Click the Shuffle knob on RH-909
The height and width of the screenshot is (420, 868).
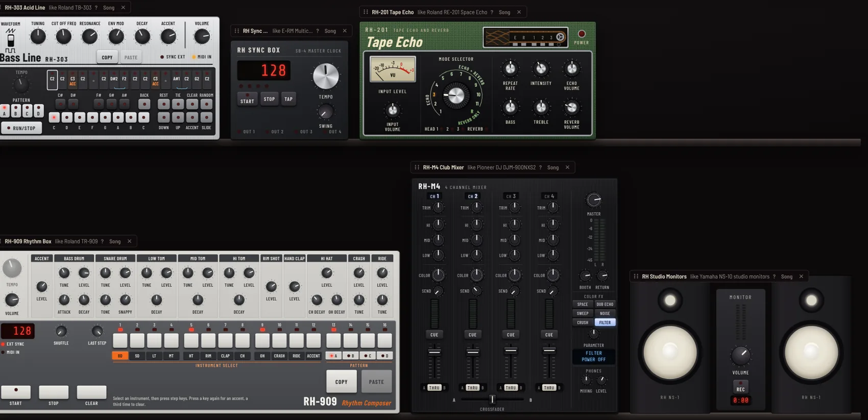61,332
